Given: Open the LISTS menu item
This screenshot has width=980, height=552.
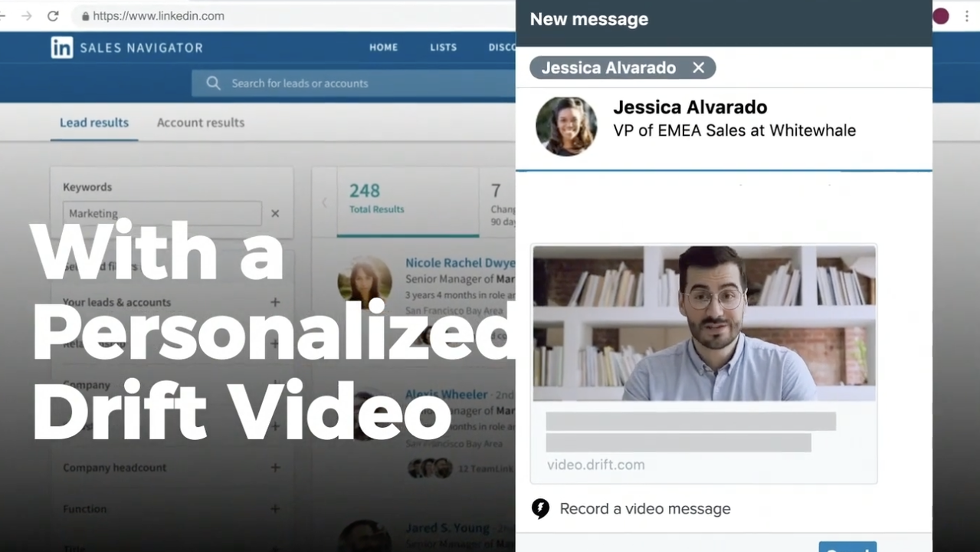Looking at the screenshot, I should pyautogui.click(x=443, y=48).
